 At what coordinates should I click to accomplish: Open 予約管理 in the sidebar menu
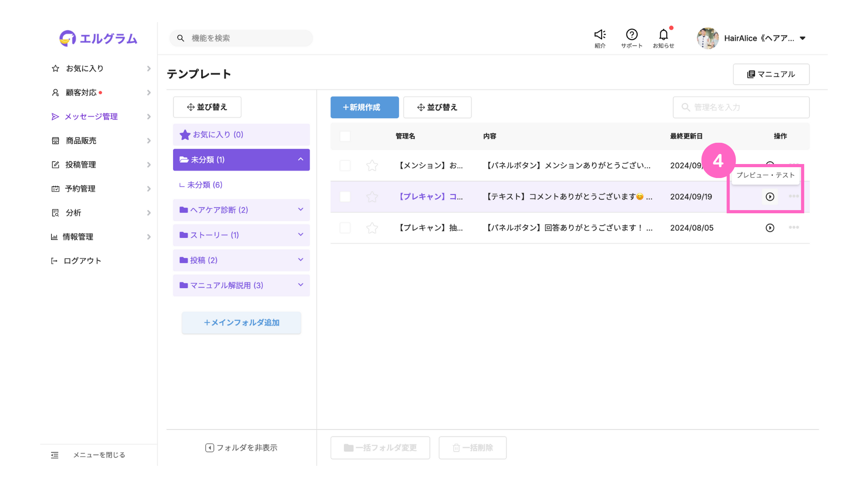tap(80, 188)
